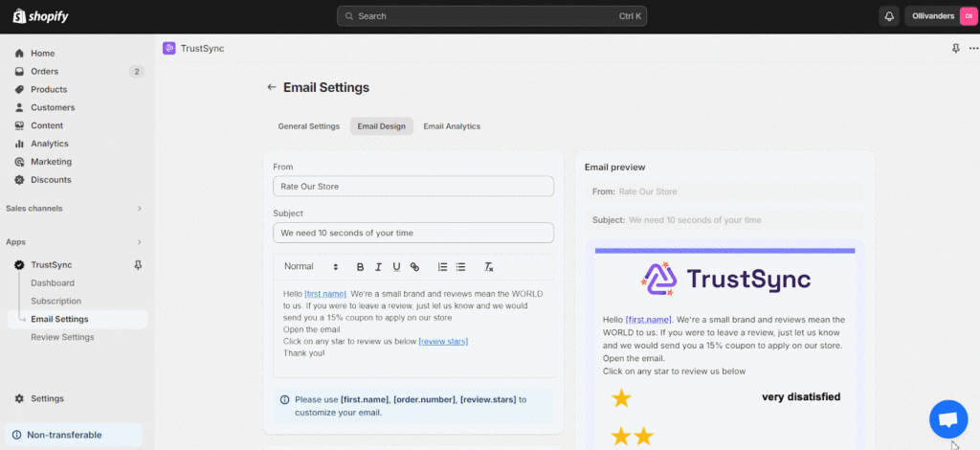The height and width of the screenshot is (450, 980).
Task: Open Subscription under TrustSync
Action: [x=56, y=302]
